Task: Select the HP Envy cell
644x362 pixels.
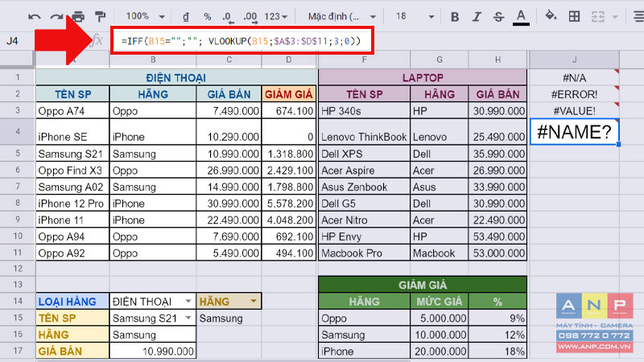Action: coord(365,237)
